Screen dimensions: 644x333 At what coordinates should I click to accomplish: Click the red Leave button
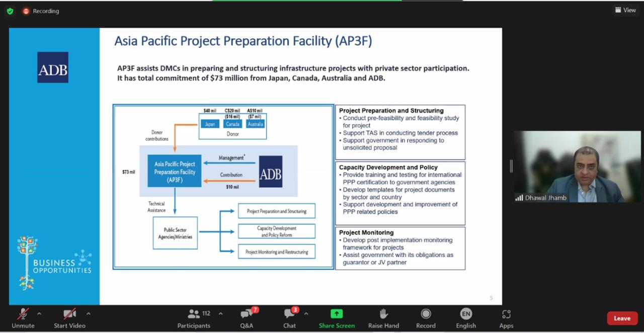[x=622, y=318]
